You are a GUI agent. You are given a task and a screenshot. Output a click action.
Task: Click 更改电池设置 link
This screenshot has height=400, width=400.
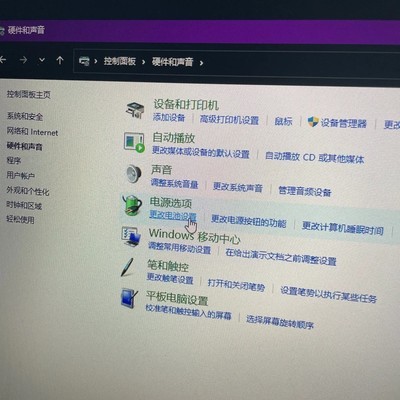click(173, 215)
